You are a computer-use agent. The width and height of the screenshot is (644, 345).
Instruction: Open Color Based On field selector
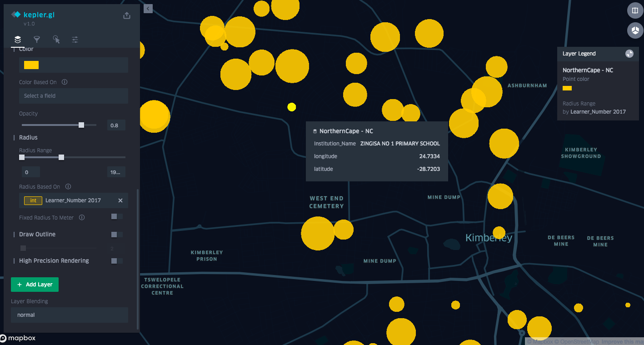coord(73,96)
